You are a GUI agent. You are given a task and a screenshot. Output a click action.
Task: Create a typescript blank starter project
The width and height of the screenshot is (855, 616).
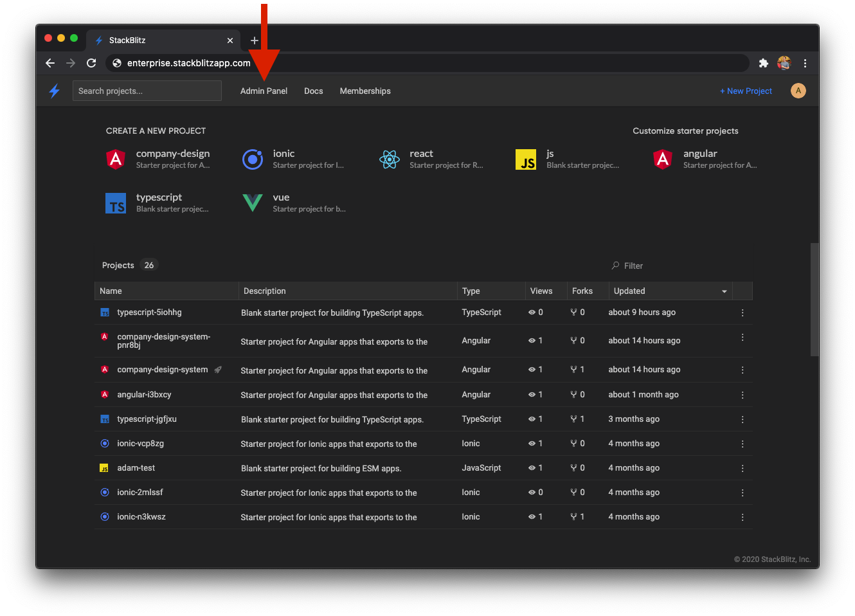point(157,203)
